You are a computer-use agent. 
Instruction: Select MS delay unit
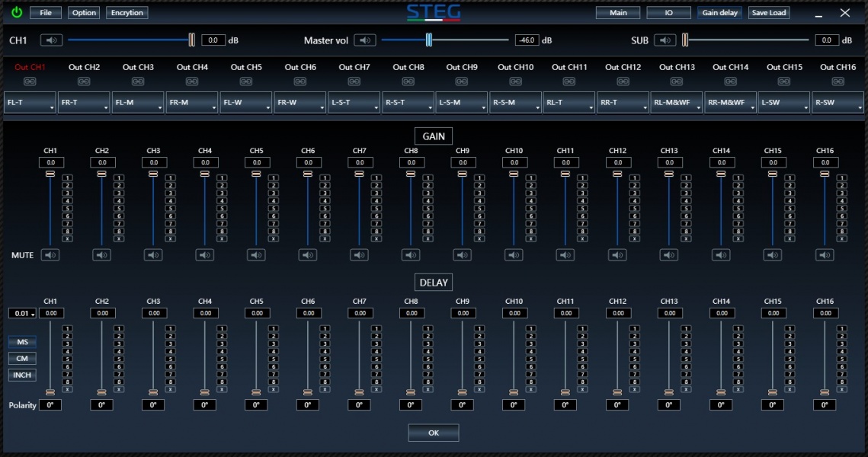pyautogui.click(x=22, y=342)
